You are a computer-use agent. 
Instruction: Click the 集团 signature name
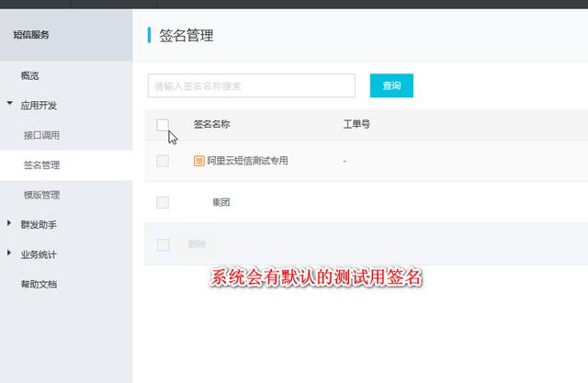coord(220,202)
